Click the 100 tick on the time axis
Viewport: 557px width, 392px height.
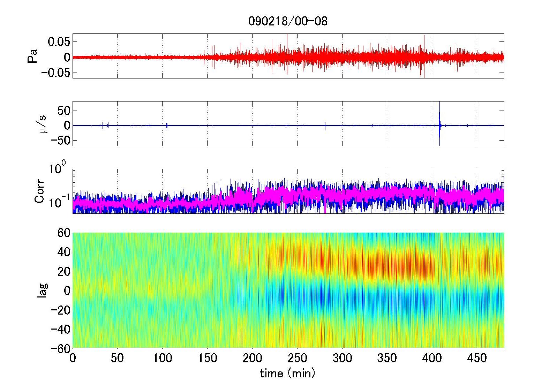(x=163, y=358)
